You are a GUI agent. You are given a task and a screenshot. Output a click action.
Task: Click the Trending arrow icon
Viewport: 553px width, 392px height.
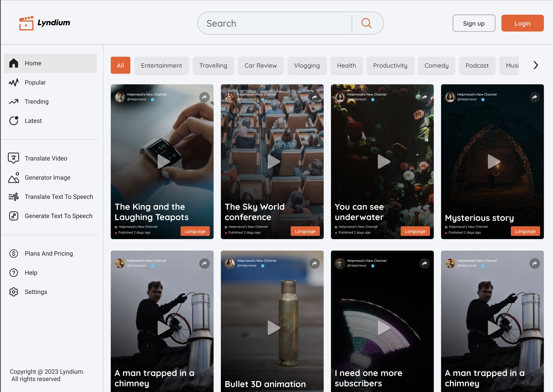click(x=13, y=101)
